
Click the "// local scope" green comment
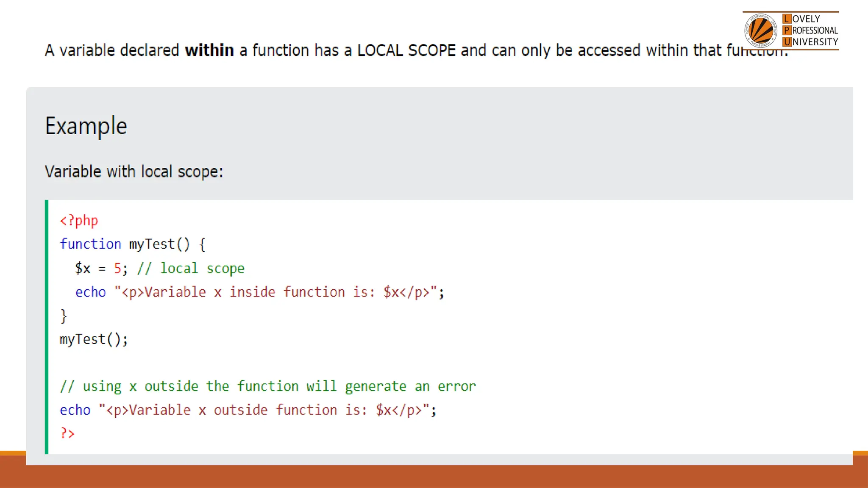coord(191,268)
